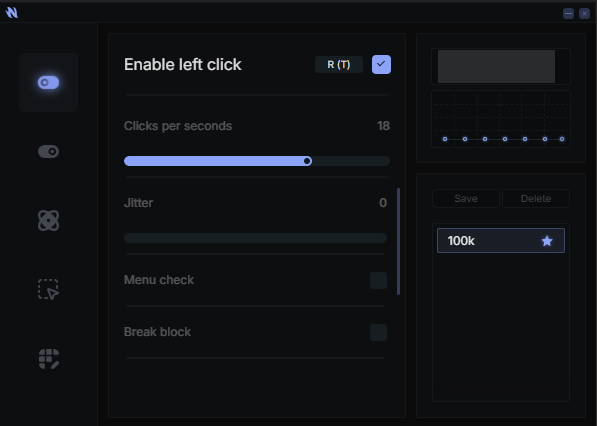Tick the Break block checkbox
Image resolution: width=597 pixels, height=426 pixels.
click(x=378, y=332)
